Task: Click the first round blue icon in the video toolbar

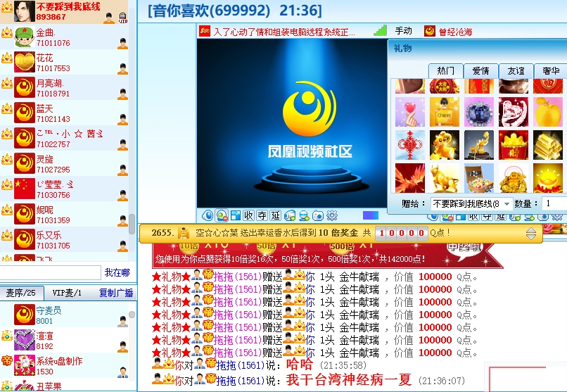Action: tap(208, 215)
